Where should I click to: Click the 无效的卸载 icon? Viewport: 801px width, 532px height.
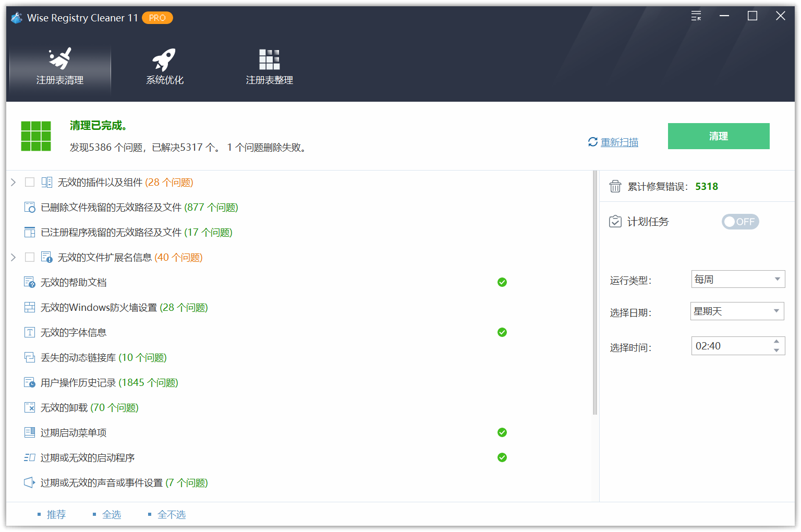[30, 407]
